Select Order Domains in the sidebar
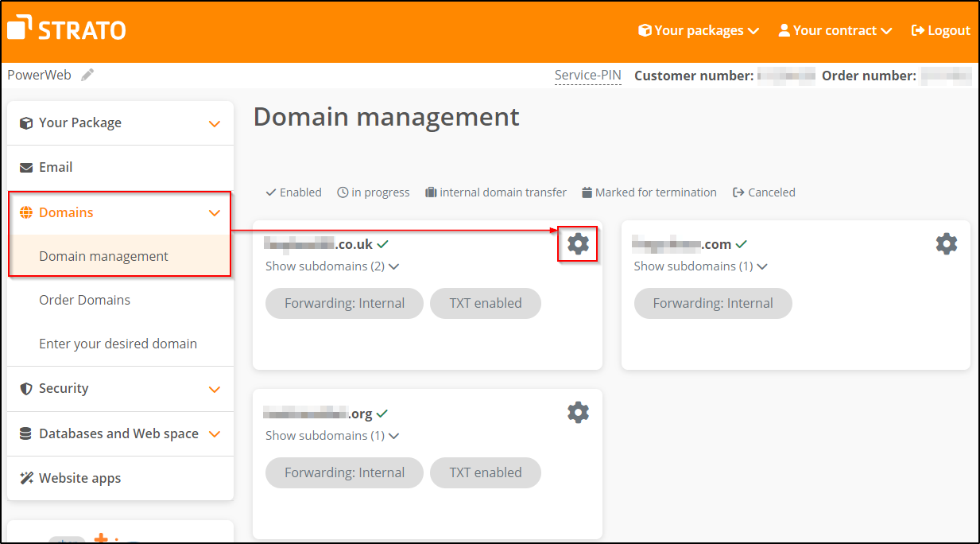Screen dimensions: 980x544 (x=84, y=300)
